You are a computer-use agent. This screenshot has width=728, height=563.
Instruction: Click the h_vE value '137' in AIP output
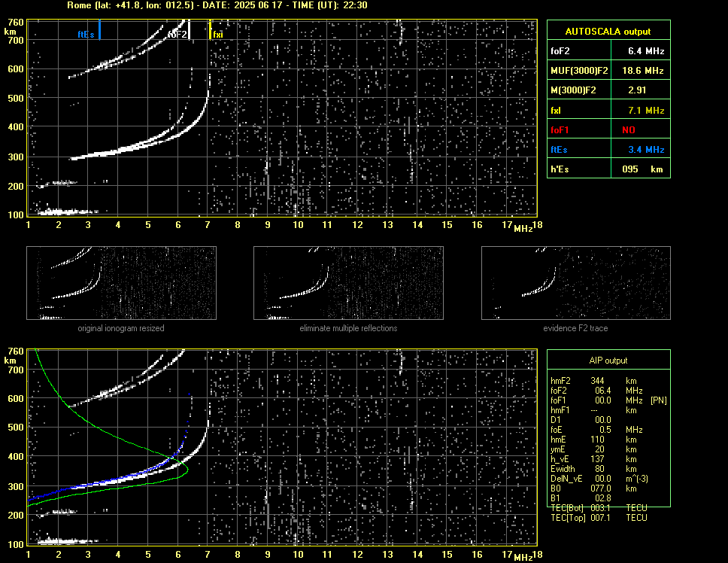[598, 459]
